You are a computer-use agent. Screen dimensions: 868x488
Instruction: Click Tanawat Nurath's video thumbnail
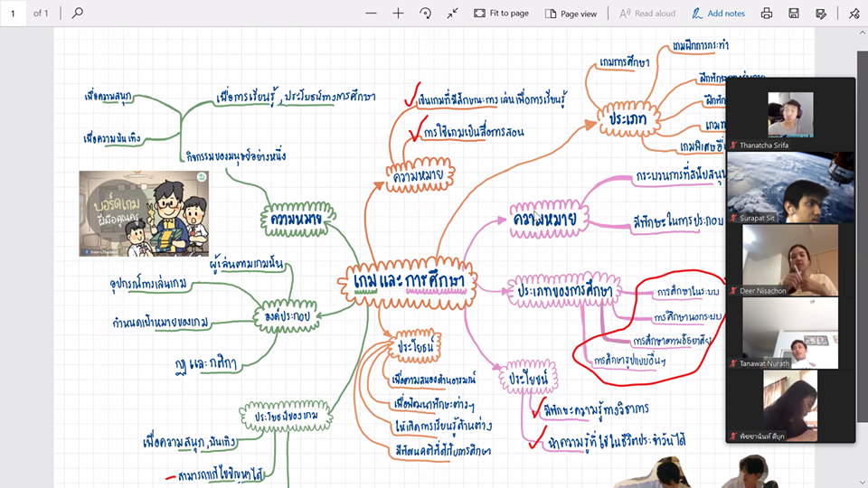point(790,333)
